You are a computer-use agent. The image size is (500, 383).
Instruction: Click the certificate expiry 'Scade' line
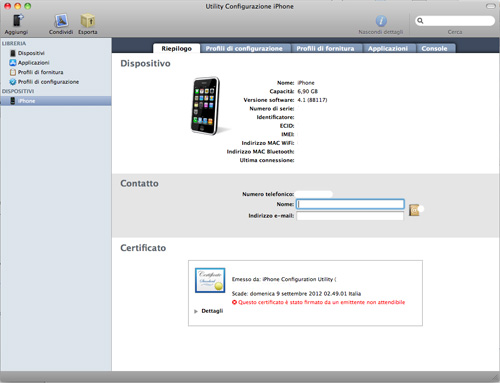(x=296, y=294)
